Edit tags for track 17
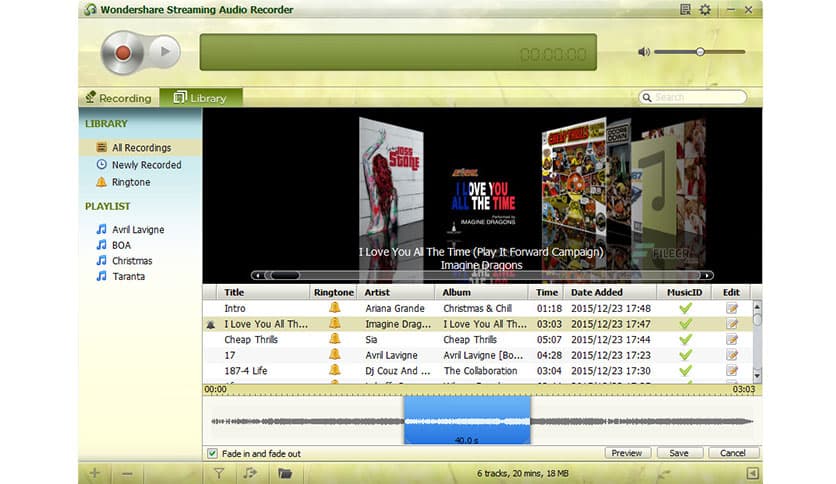This screenshot has height=484, width=836. [732, 354]
